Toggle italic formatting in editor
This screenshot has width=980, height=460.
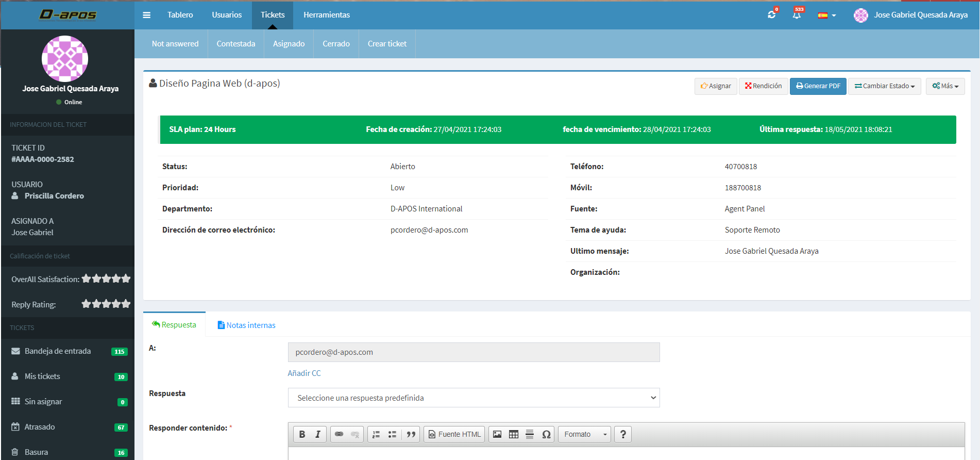(318, 434)
